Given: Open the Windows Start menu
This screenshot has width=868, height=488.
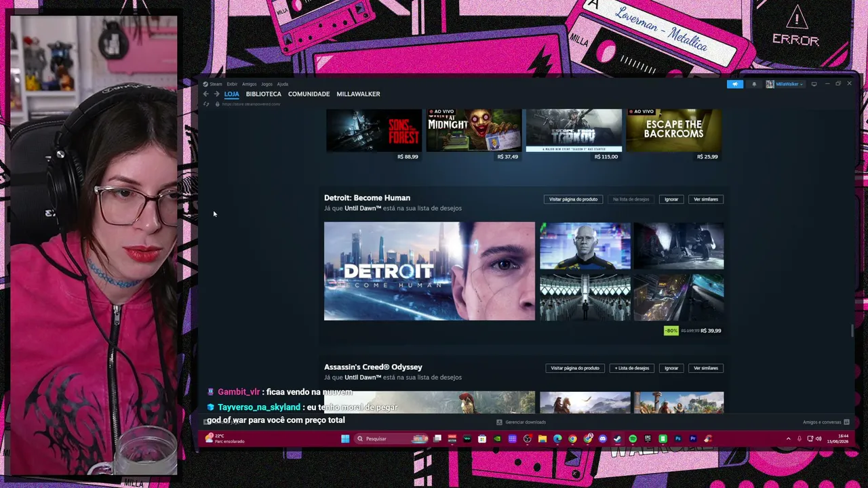Looking at the screenshot, I should click(345, 439).
